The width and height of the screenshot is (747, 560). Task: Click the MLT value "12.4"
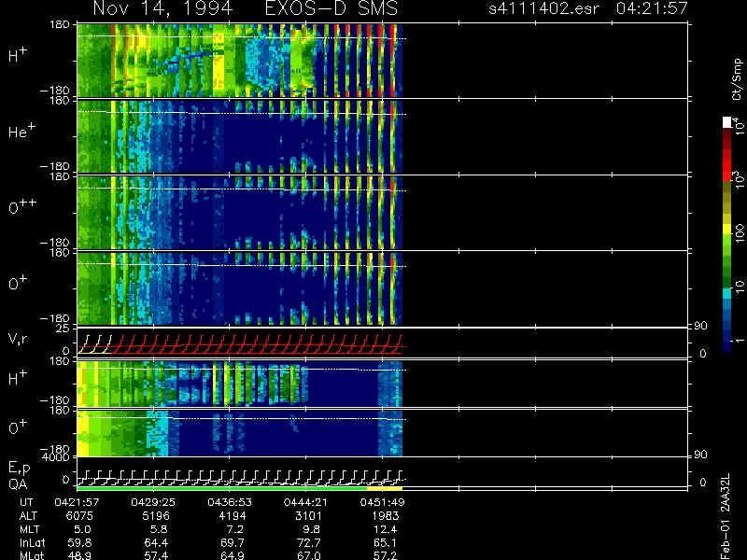[387, 529]
